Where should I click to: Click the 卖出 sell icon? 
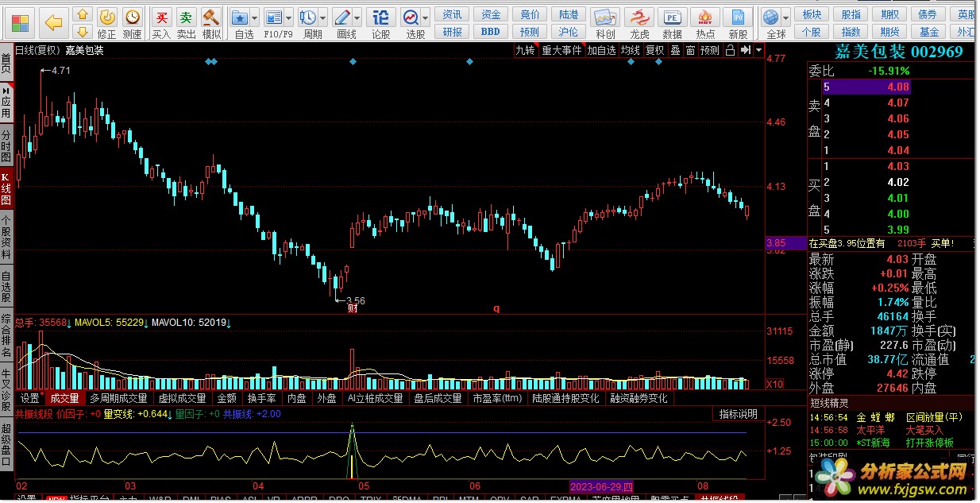coord(187,23)
